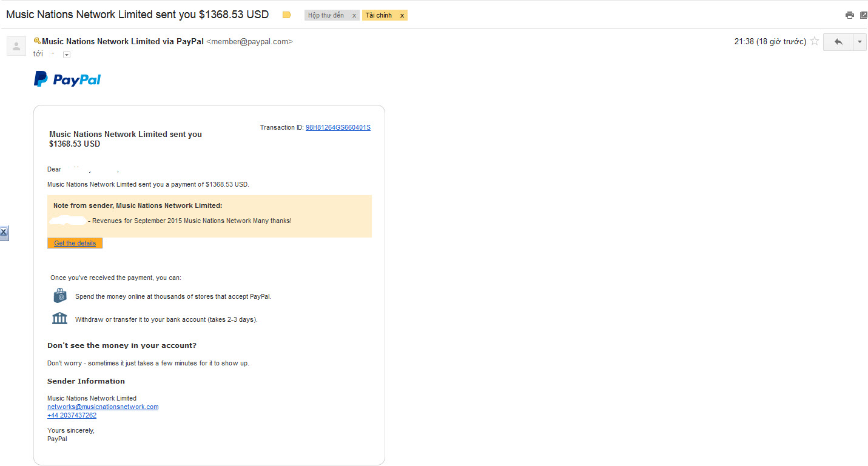
Task: Remove the "Hộp thư đến" label
Action: tap(354, 15)
